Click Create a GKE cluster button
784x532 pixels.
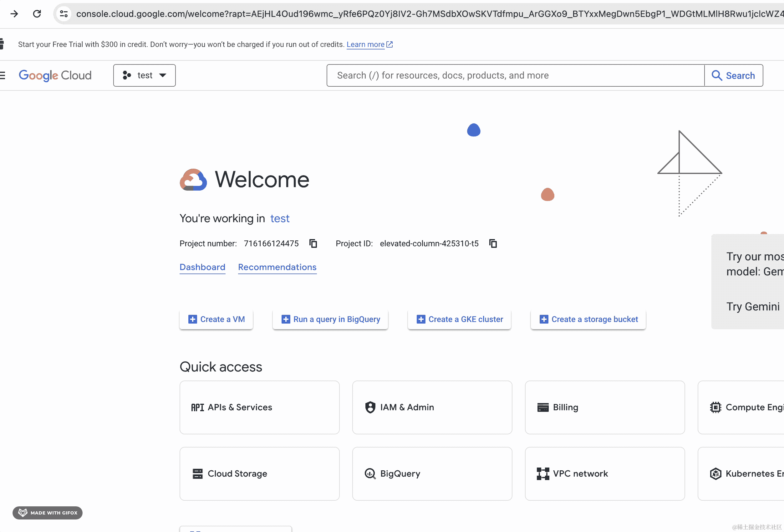point(460,319)
